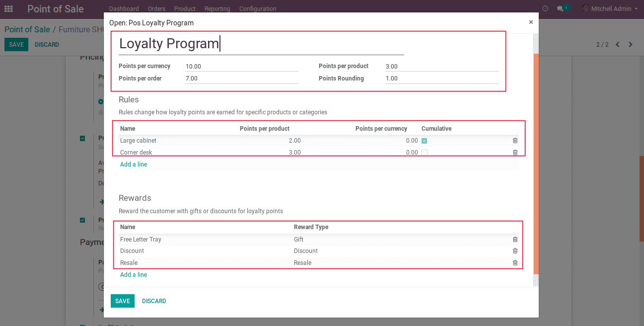644x326 pixels.
Task: Open the Resale reward name
Action: (129, 263)
